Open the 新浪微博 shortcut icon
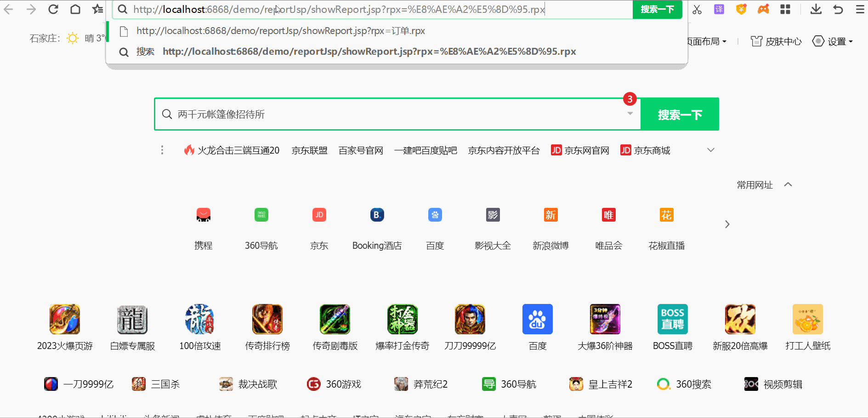This screenshot has width=868, height=418. pos(551,215)
